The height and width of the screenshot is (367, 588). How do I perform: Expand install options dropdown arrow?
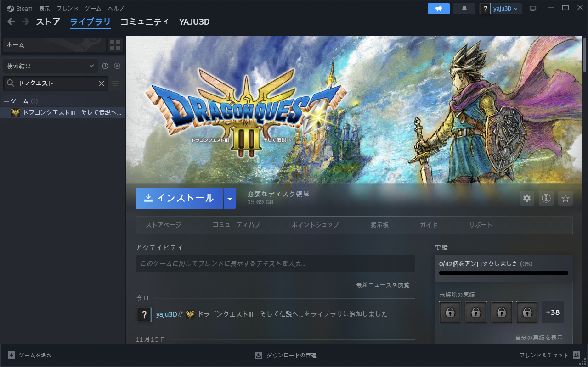tap(230, 198)
